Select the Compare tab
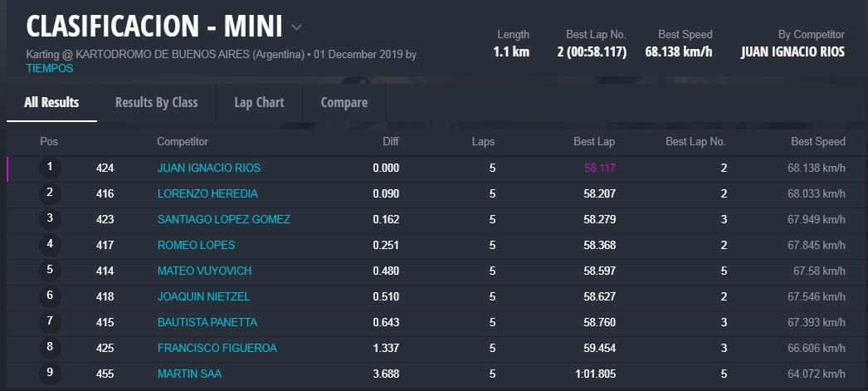The image size is (868, 391). coord(344,103)
